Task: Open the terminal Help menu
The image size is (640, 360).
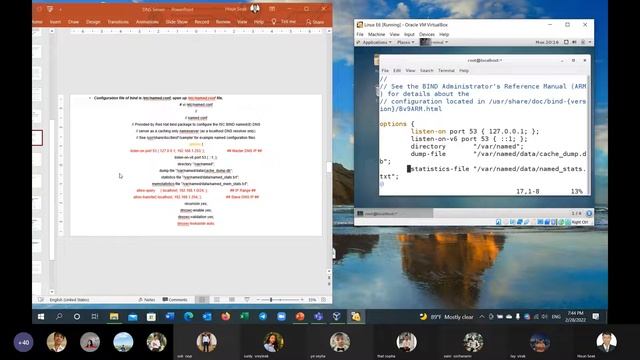Action: (464, 71)
